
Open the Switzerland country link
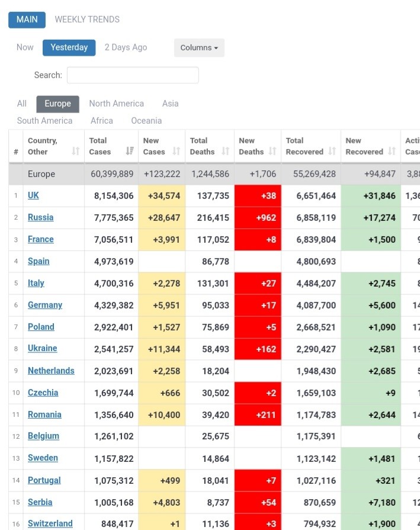[x=50, y=523]
